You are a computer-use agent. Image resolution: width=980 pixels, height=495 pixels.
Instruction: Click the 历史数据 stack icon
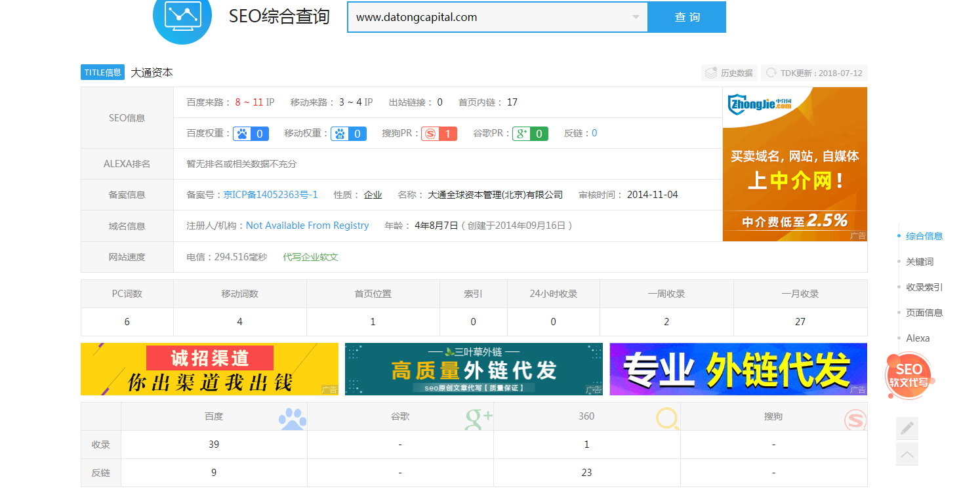[711, 73]
